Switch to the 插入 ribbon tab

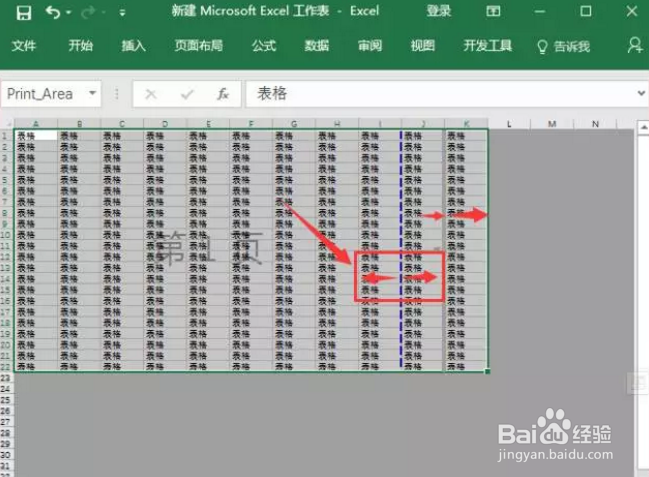coord(133,46)
